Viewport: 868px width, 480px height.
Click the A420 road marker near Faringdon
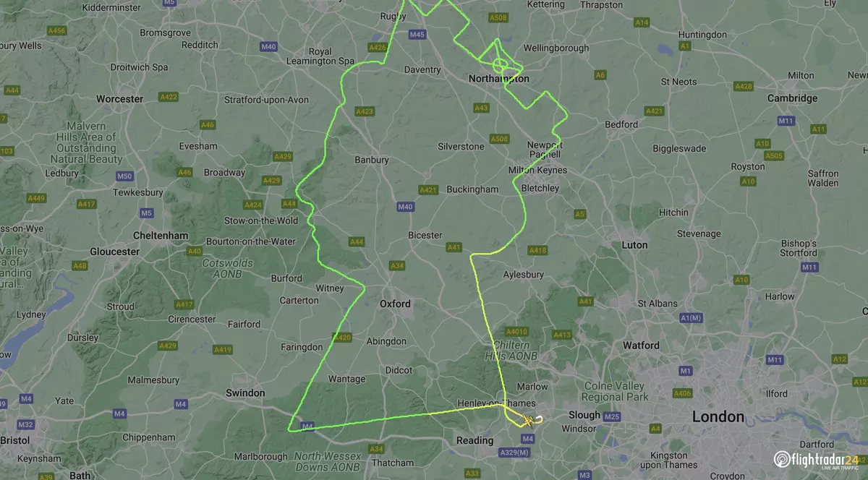tap(342, 338)
